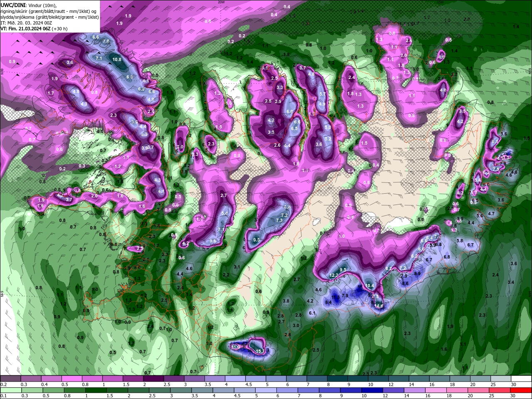Click the 8.9 precipitation value

point(417,273)
